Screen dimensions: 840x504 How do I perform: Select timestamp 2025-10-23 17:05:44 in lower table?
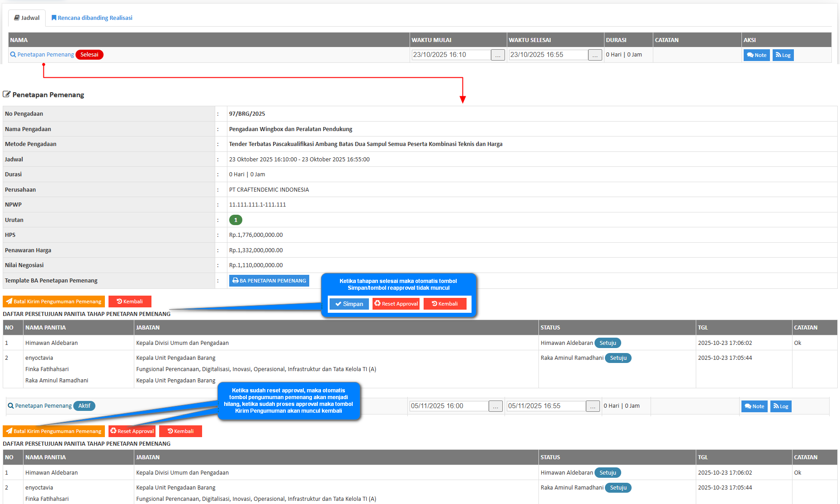pos(725,488)
